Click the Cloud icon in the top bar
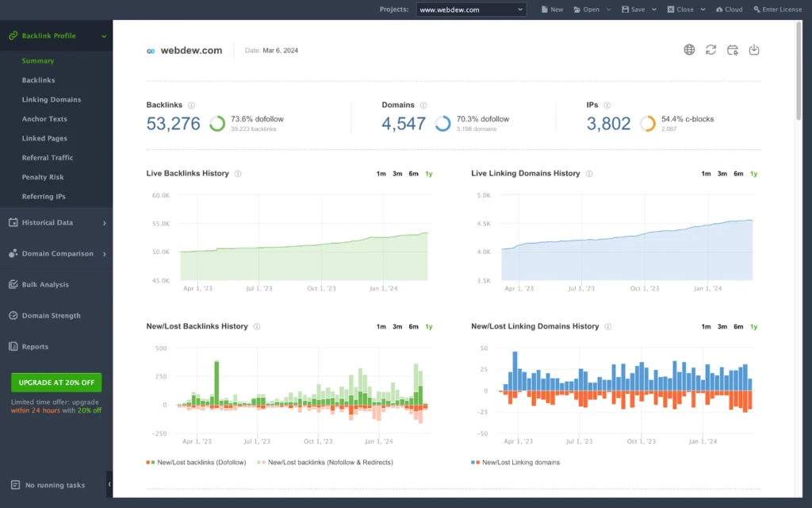This screenshot has width=812, height=508. point(728,9)
